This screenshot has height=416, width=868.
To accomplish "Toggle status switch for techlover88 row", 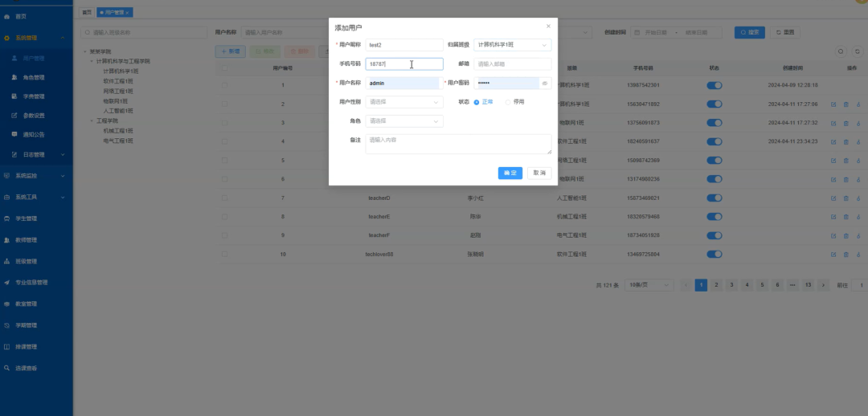I will [x=714, y=255].
